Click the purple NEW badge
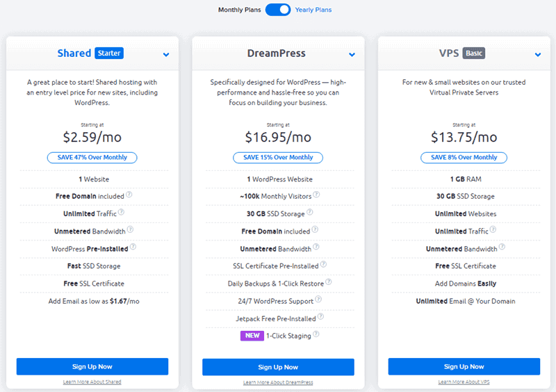This screenshot has height=392, width=556. [x=252, y=336]
